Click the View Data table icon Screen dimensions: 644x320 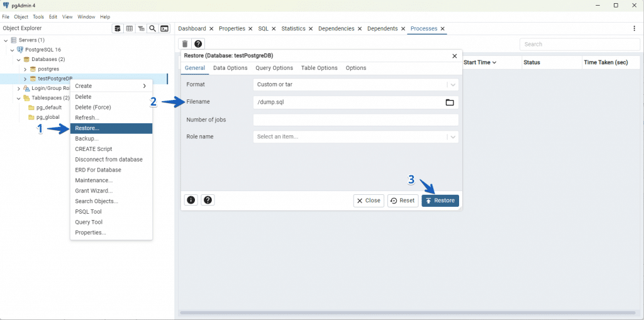click(x=130, y=28)
